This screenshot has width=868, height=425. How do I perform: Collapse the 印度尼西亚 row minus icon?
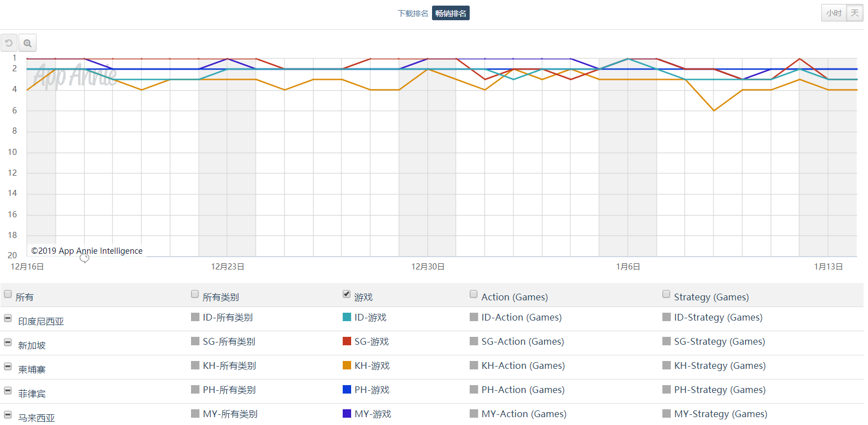[8, 318]
